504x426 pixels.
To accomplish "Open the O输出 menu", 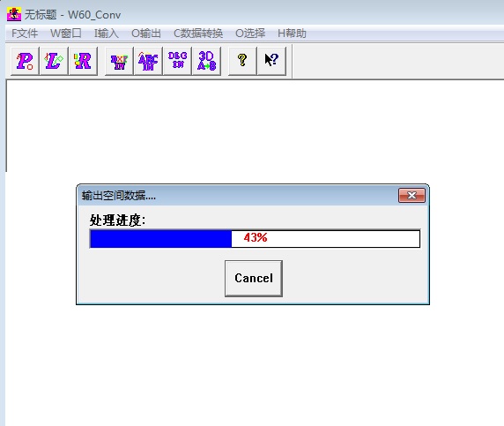I will click(x=146, y=34).
